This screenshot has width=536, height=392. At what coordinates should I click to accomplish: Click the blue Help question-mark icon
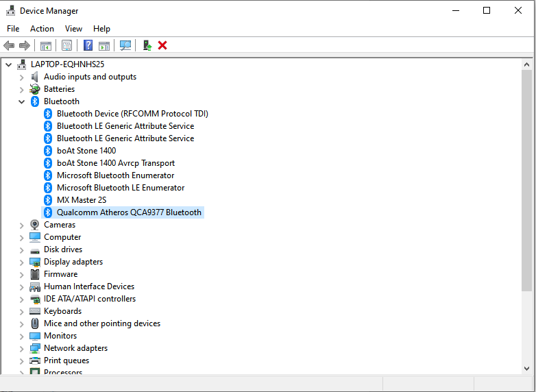[x=88, y=45]
